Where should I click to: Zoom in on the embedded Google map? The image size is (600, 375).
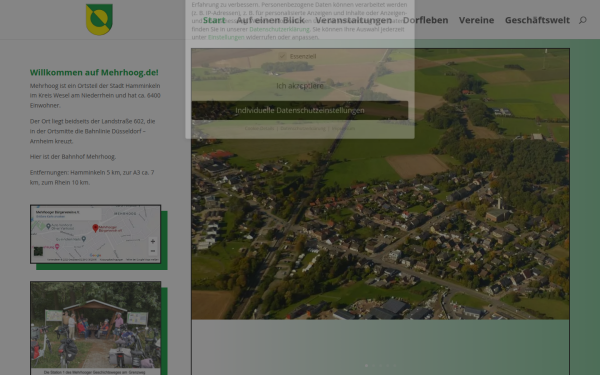point(153,241)
